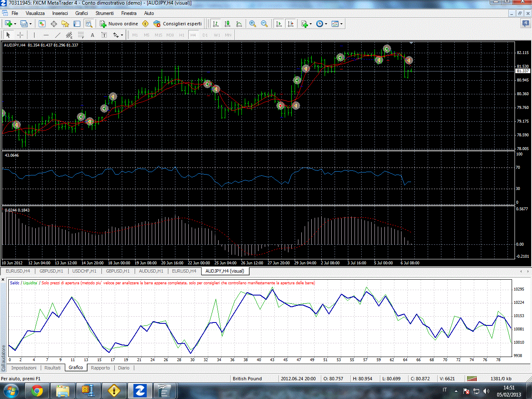Zoom in on the chart
532x399 pixels.
(x=253, y=24)
